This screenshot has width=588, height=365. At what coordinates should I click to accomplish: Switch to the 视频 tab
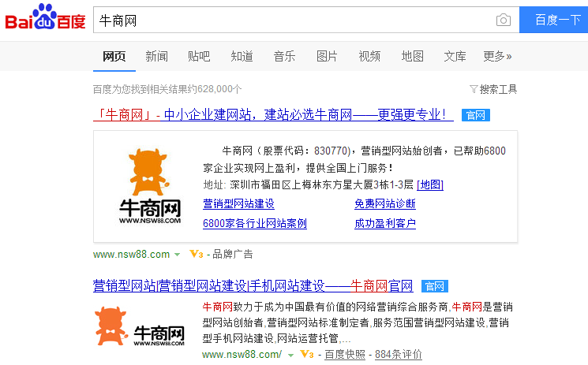pos(369,56)
